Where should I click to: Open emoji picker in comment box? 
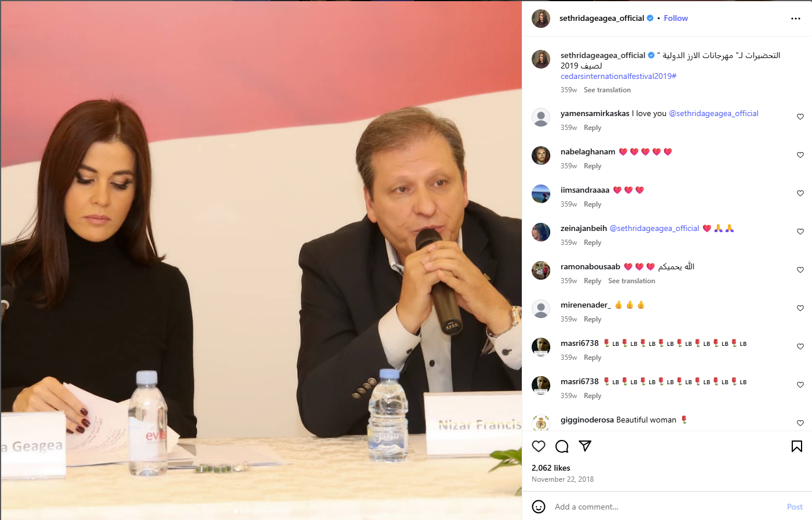point(539,507)
